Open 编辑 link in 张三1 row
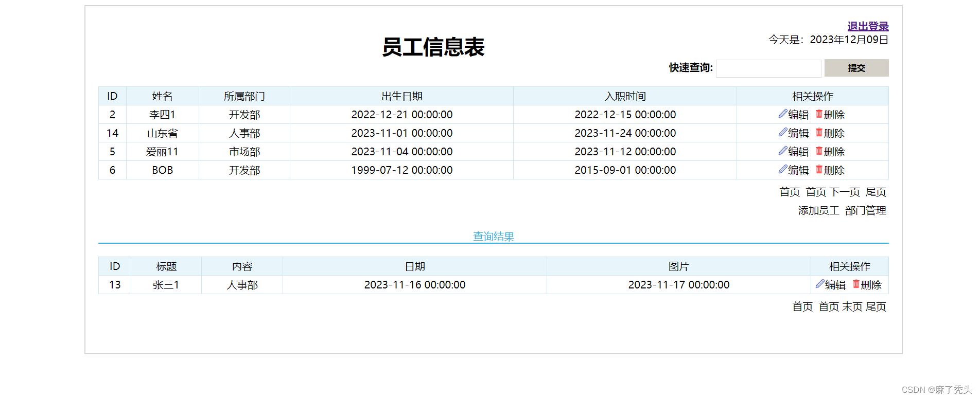Viewport: 980px width, 399px height. (835, 285)
